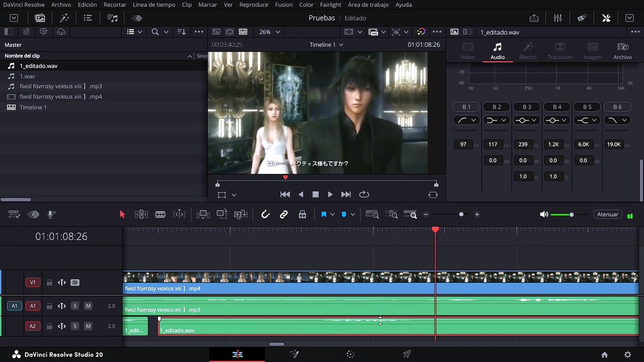Expand the marker color dropdown arrow
Screen dimensions: 644x362
(x=353, y=215)
